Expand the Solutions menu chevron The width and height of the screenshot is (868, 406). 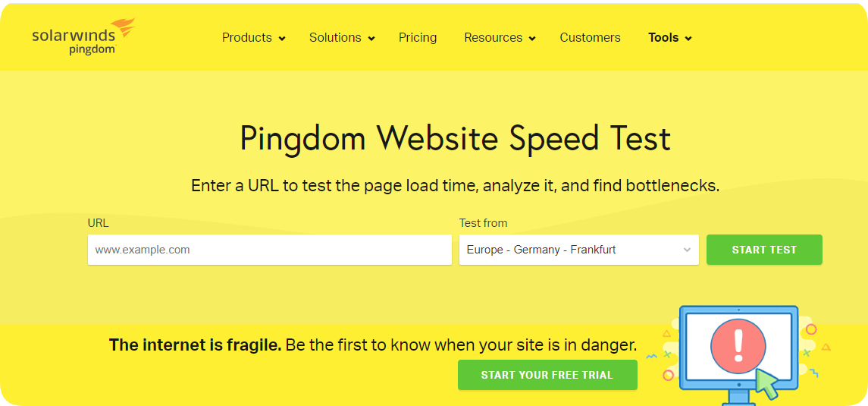(371, 39)
